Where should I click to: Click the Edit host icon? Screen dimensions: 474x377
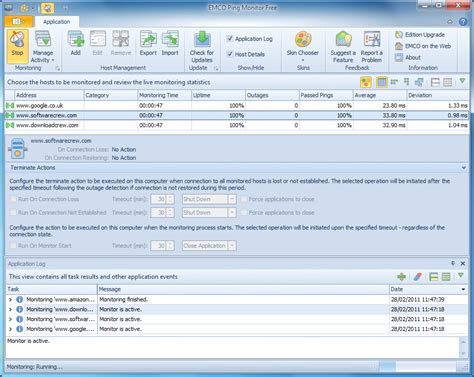pyautogui.click(x=98, y=43)
